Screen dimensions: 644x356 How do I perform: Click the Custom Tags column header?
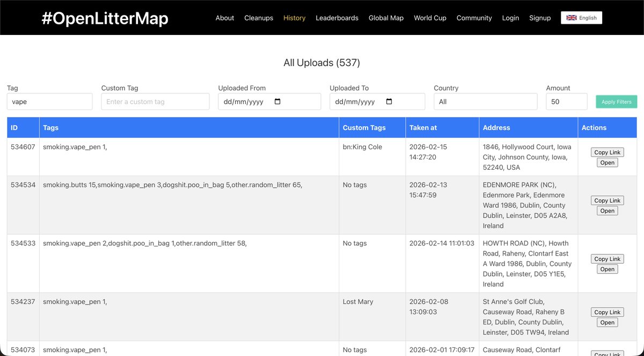point(372,128)
